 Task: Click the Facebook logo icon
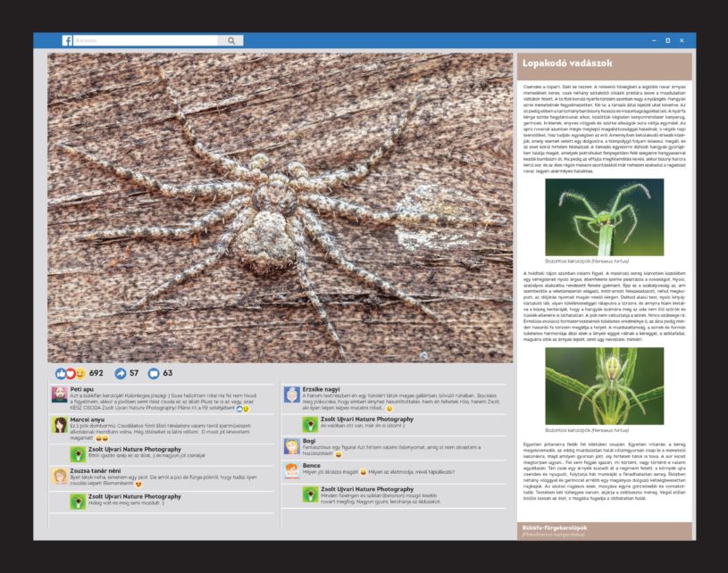[67, 40]
